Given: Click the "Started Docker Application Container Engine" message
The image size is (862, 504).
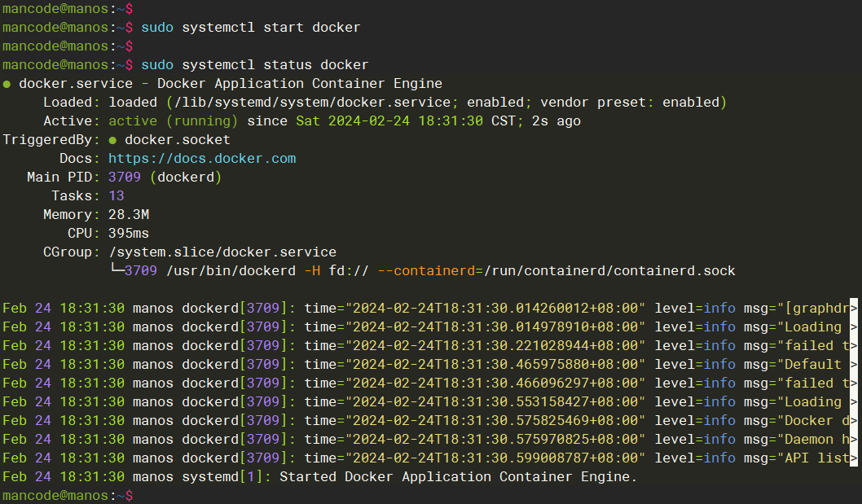Looking at the screenshot, I should point(456,476).
